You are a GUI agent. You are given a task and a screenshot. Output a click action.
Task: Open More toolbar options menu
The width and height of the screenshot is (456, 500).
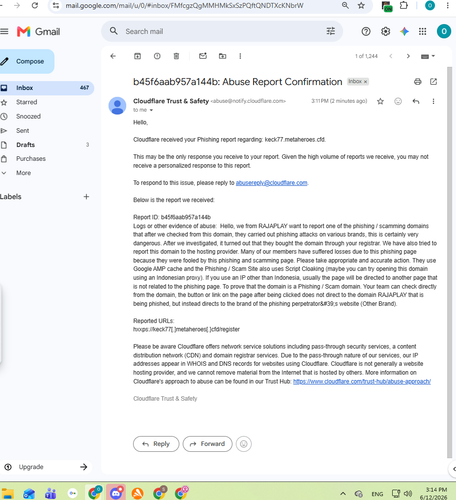click(240, 56)
